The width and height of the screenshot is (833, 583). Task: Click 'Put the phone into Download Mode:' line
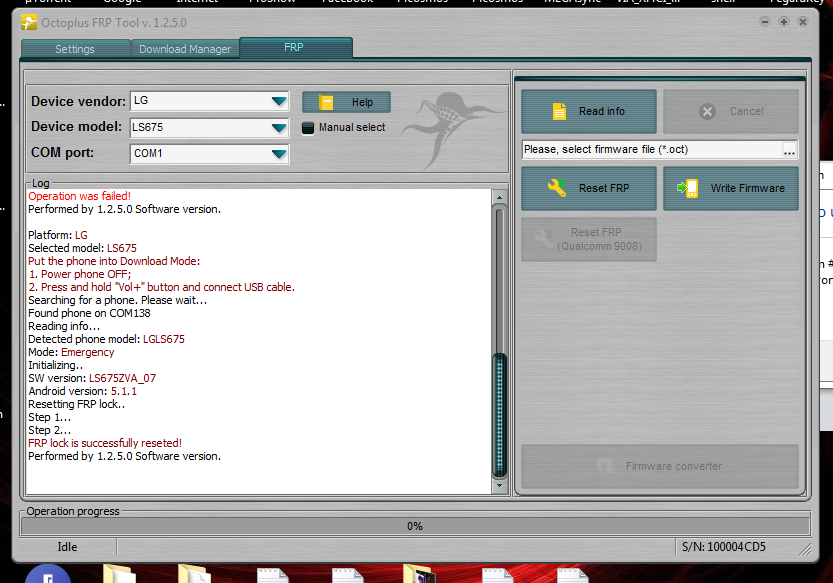(114, 261)
